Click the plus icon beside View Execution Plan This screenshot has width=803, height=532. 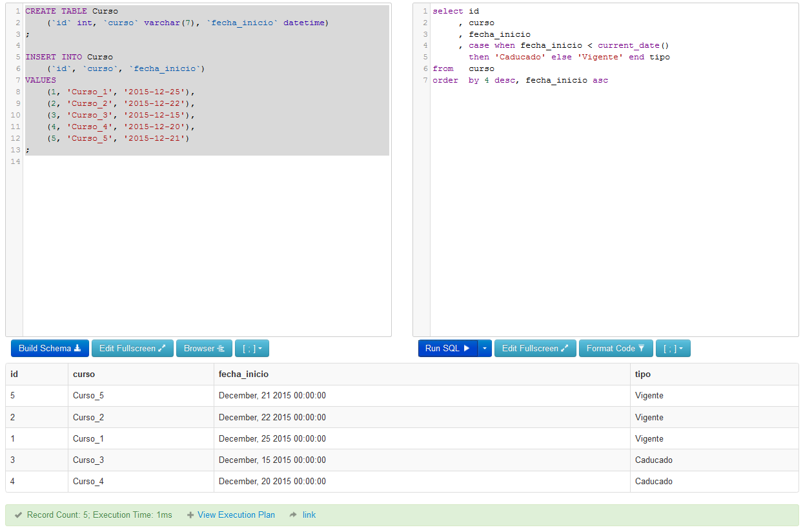[x=190, y=515]
